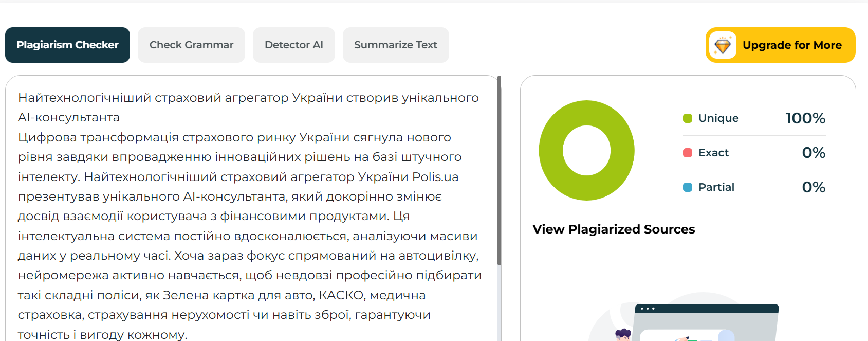This screenshot has width=868, height=341.
Task: Click the illustration below plagiarized sources
Action: coord(684,318)
